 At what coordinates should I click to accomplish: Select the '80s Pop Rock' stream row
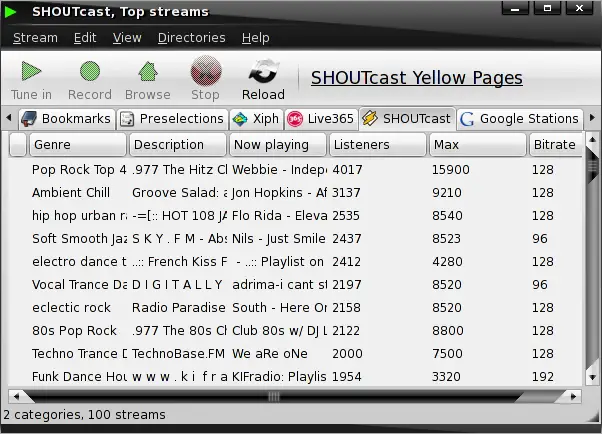[295, 331]
